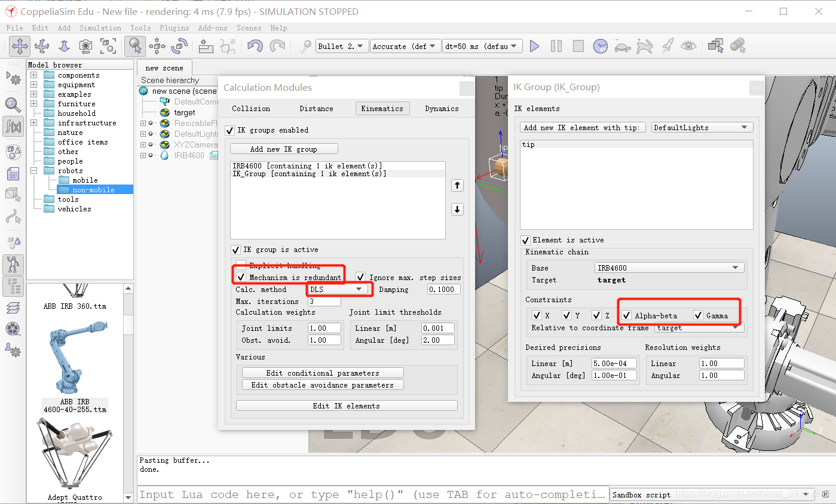Toggle Element is active checkbox

525,240
